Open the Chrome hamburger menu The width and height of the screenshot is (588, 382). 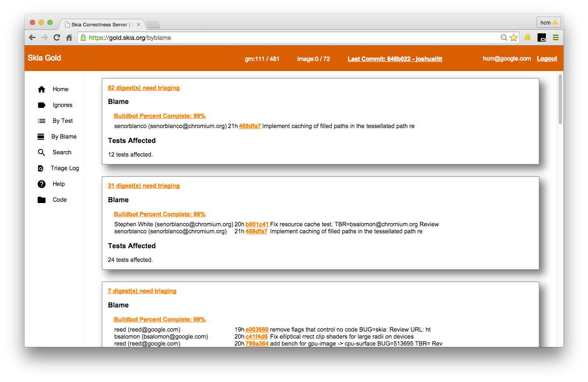[x=556, y=38]
